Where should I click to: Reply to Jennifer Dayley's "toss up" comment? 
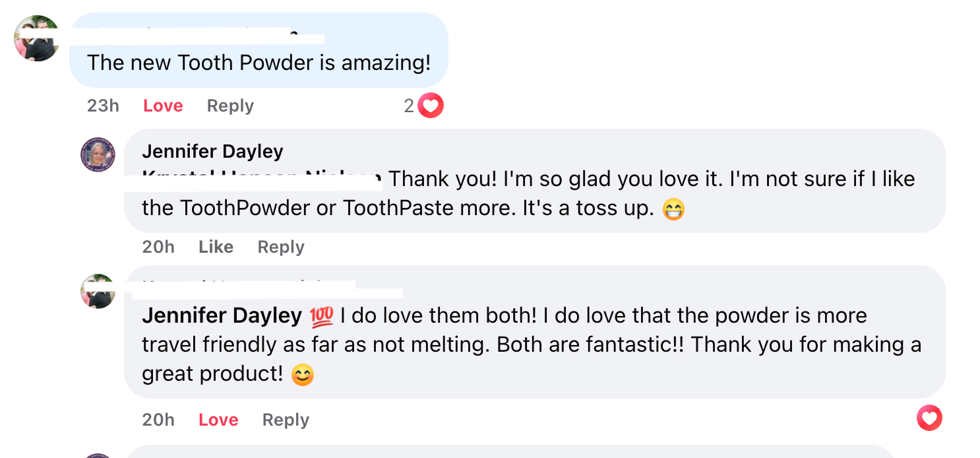(x=281, y=247)
